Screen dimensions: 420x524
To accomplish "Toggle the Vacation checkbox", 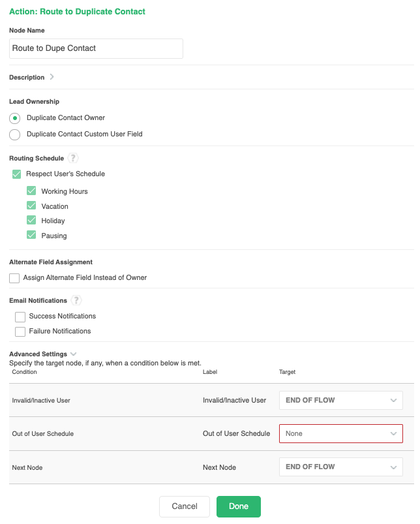I will [x=31, y=206].
